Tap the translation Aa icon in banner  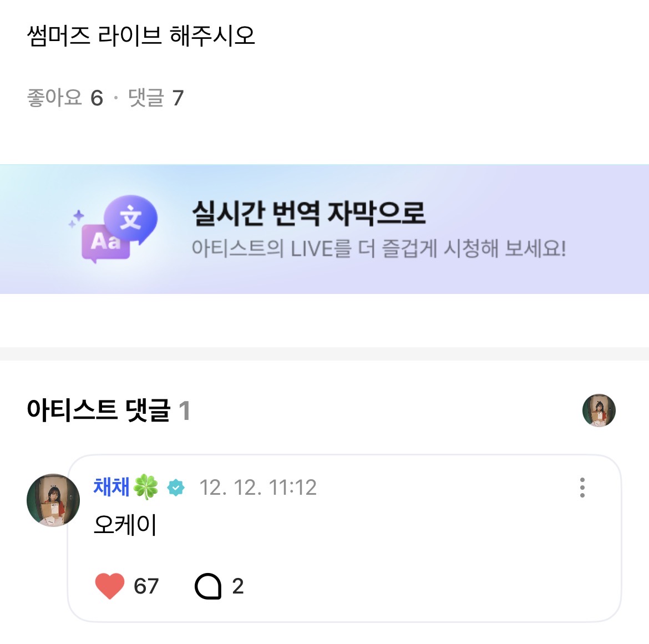tap(114, 229)
